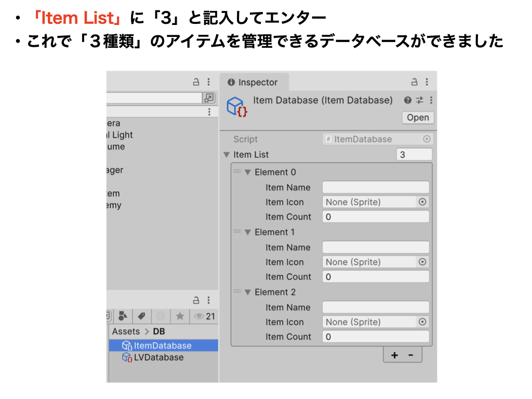The width and height of the screenshot is (532, 399).
Task: Click the Item Icon label in Element 1
Action: (x=284, y=262)
